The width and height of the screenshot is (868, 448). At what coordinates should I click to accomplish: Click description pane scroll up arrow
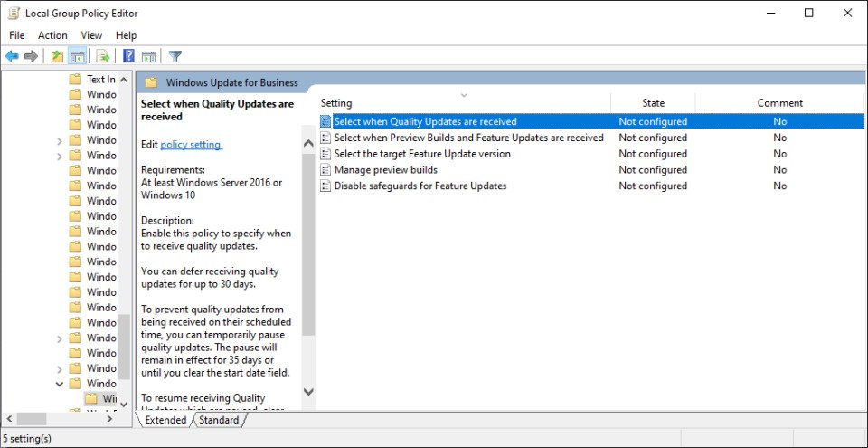pos(309,143)
